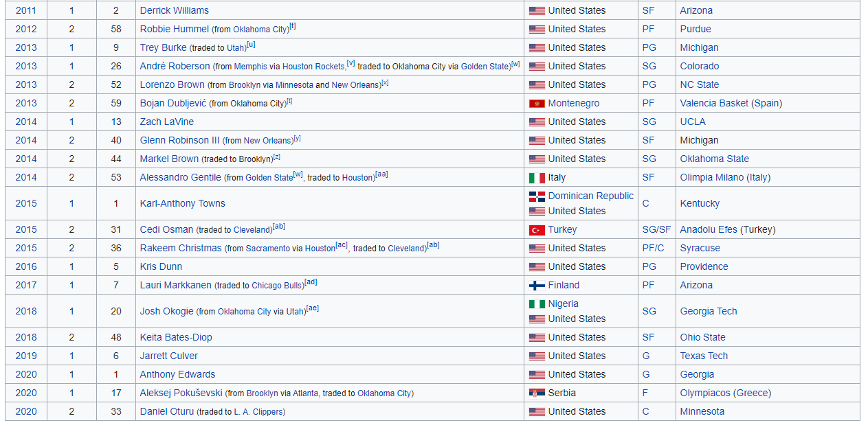Open the Kris Dunn player link
This screenshot has height=425, width=868.
[x=162, y=266]
